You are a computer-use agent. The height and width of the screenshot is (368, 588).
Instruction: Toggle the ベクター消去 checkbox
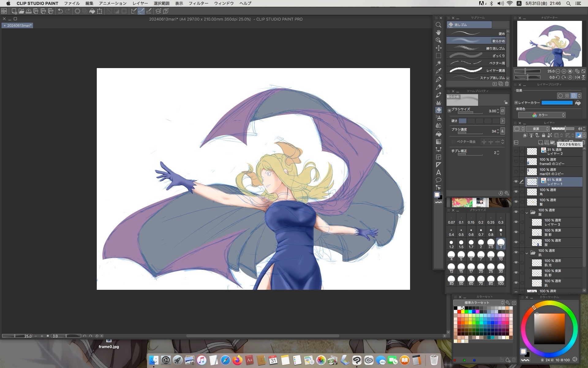454,142
